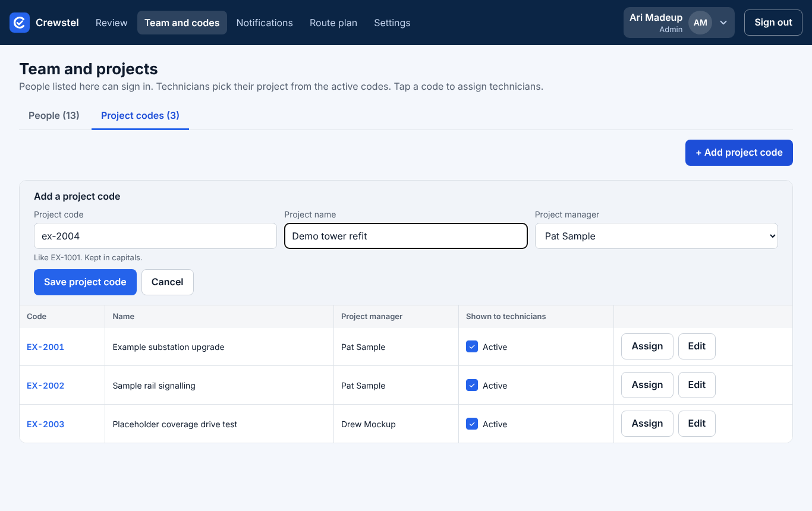Assign technicians to EX-2002
The image size is (812, 511).
(x=647, y=385)
